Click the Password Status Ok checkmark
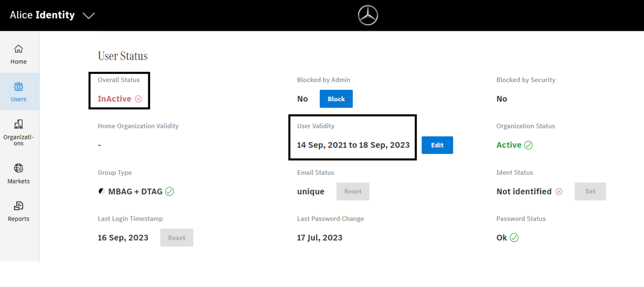The height and width of the screenshot is (287, 644). click(514, 238)
